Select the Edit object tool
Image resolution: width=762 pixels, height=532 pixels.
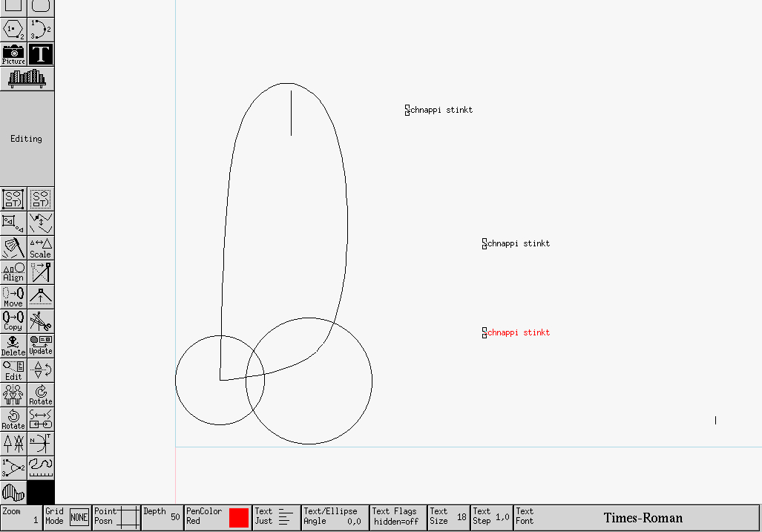[x=13, y=370]
